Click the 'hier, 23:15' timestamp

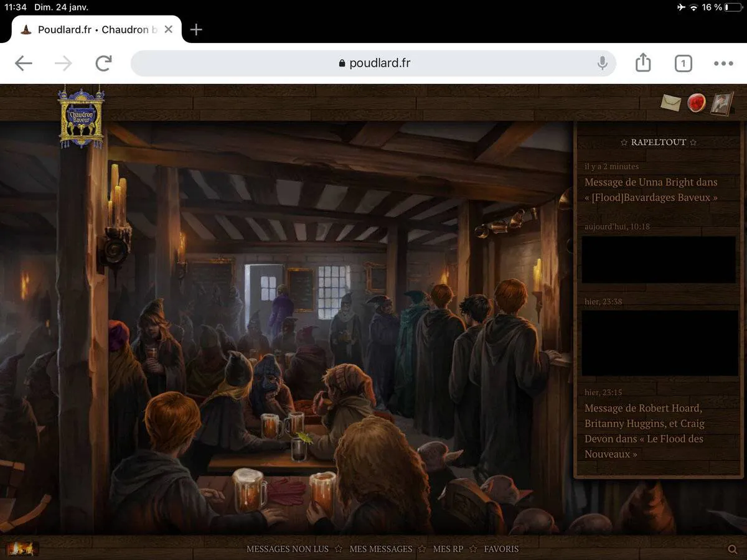point(603,393)
